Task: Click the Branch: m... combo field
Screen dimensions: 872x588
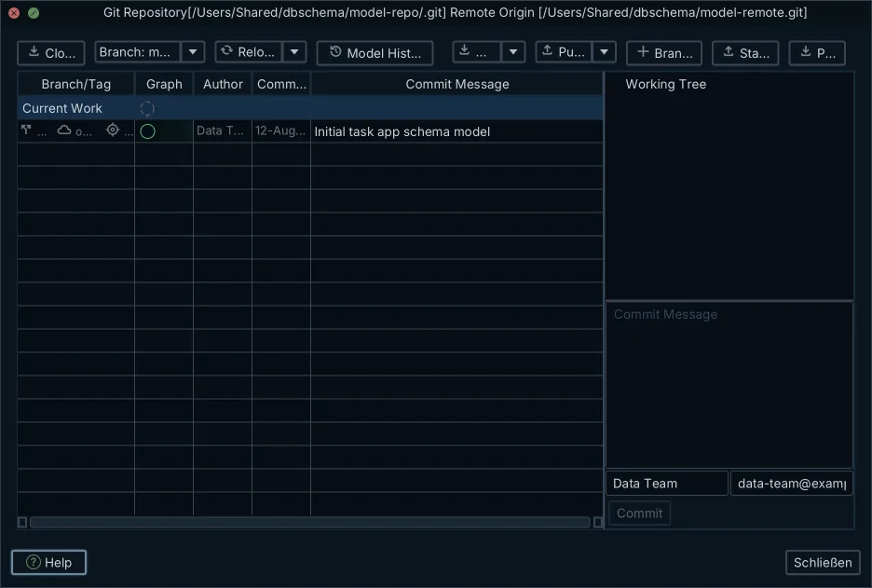Action: (x=137, y=52)
